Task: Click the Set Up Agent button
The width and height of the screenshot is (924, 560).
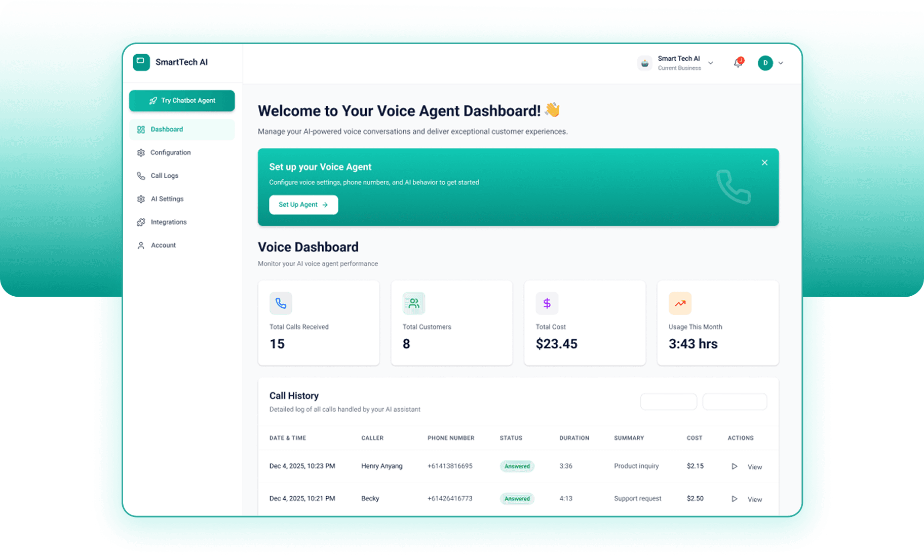Action: pos(303,205)
